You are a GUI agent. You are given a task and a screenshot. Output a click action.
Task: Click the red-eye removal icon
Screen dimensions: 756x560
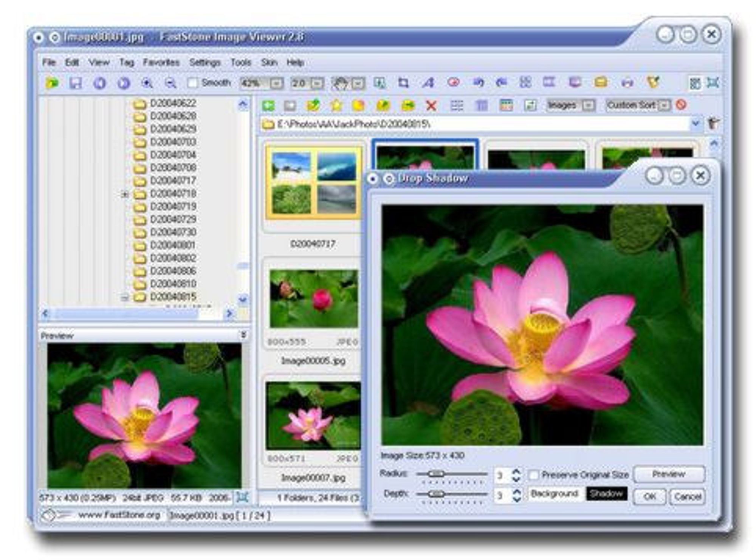453,82
